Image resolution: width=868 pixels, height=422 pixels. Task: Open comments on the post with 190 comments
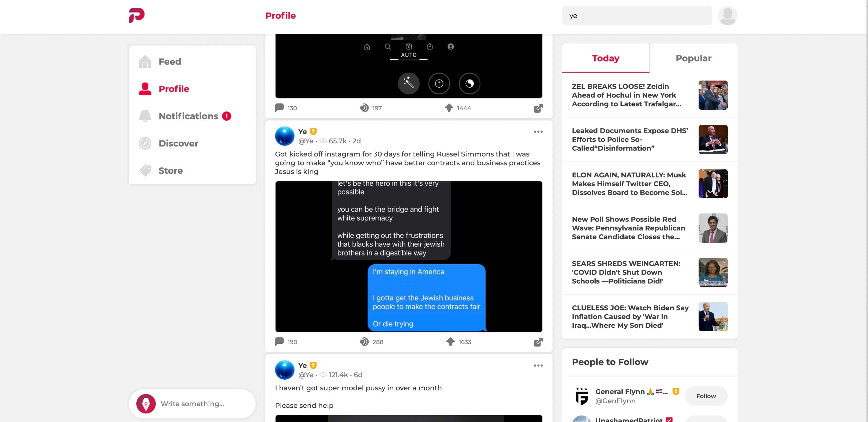(x=286, y=342)
